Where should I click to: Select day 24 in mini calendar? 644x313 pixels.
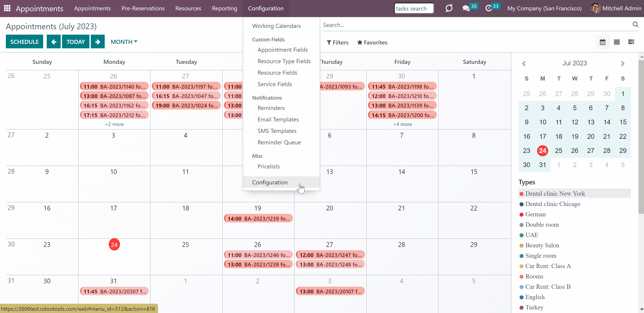point(542,151)
